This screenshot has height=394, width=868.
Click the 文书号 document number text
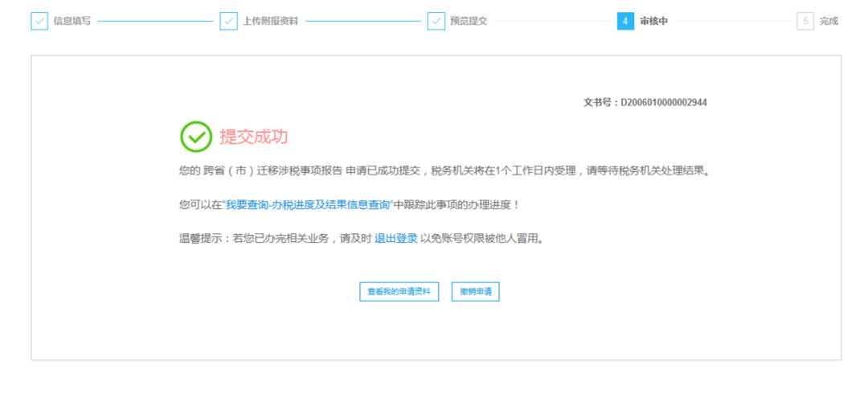coord(645,103)
